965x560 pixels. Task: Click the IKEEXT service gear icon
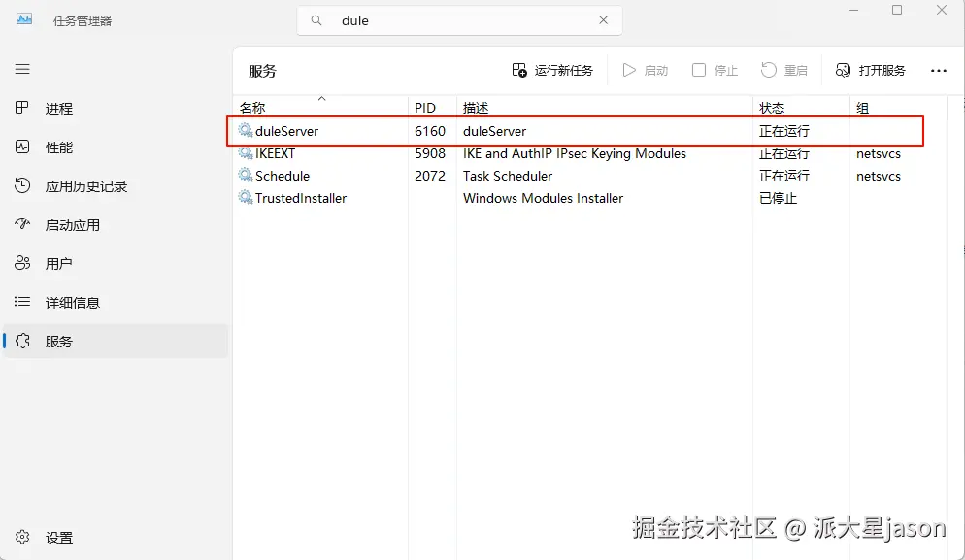[246, 153]
